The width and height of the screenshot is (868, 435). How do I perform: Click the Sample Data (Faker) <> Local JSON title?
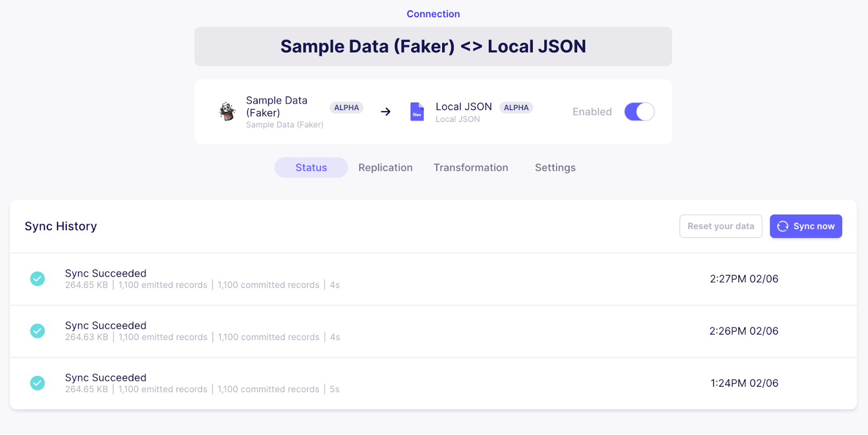[433, 47]
